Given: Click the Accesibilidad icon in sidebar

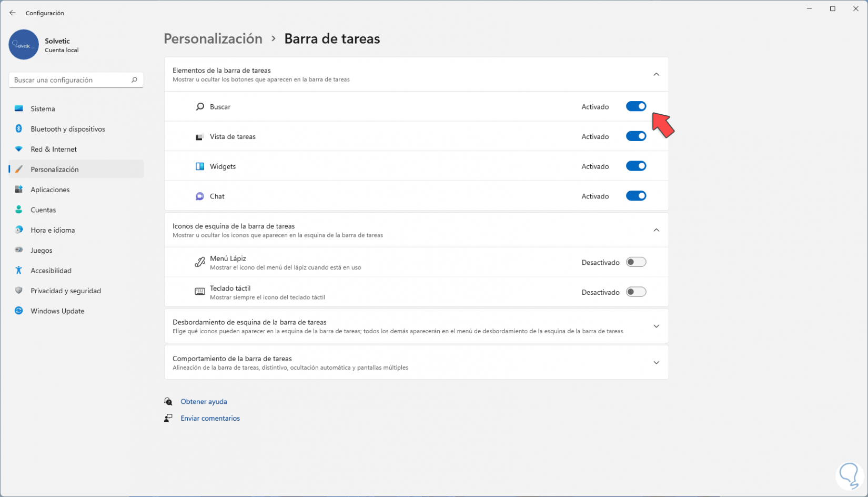Looking at the screenshot, I should pos(19,271).
